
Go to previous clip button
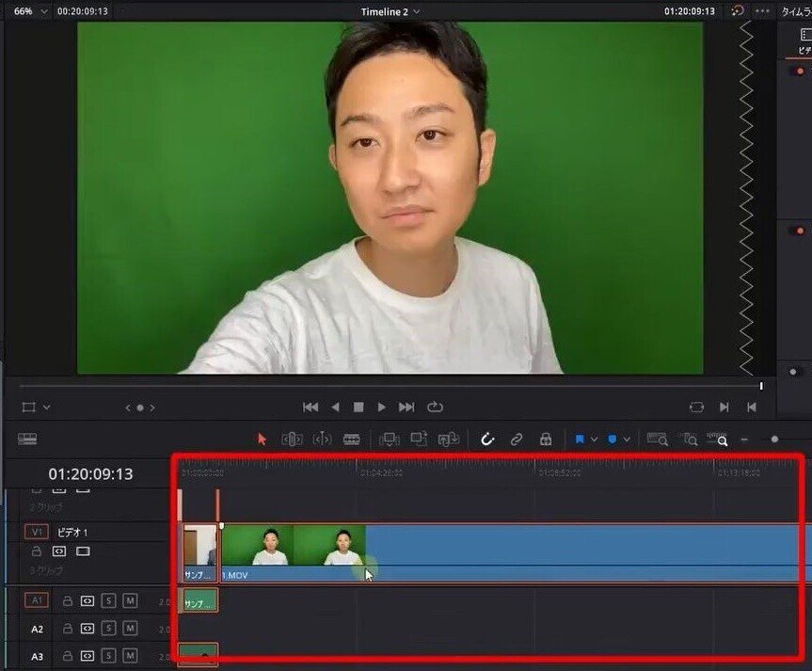tap(752, 407)
